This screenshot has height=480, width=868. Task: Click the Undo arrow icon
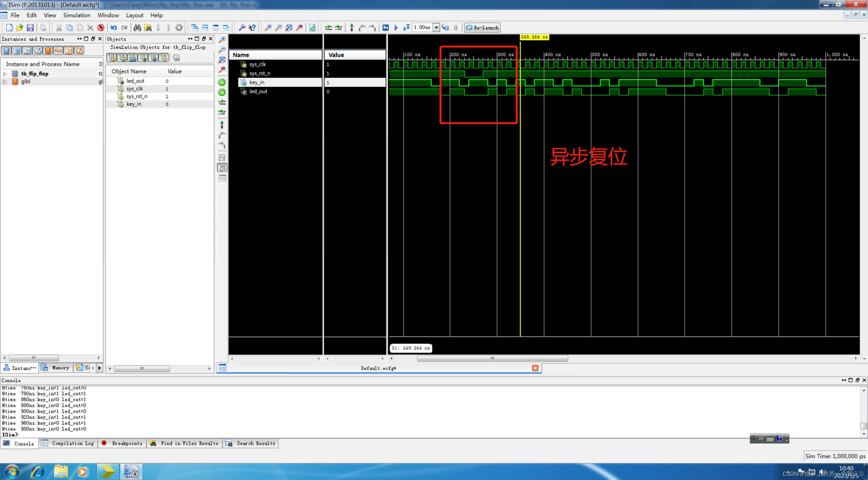(114, 28)
